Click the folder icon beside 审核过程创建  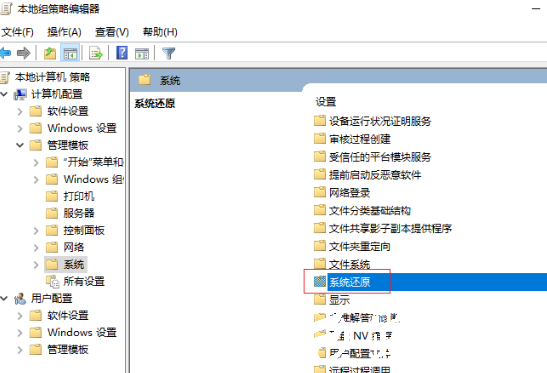coord(320,139)
